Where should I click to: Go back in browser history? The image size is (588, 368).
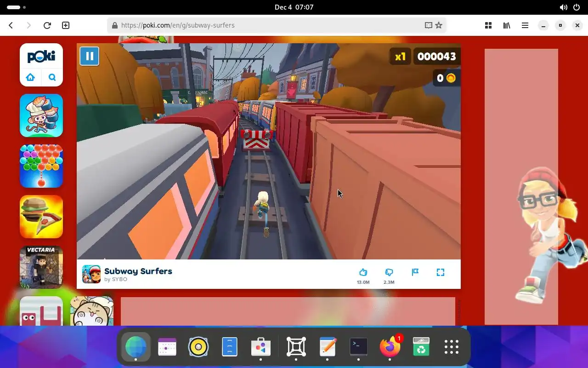[x=11, y=25]
